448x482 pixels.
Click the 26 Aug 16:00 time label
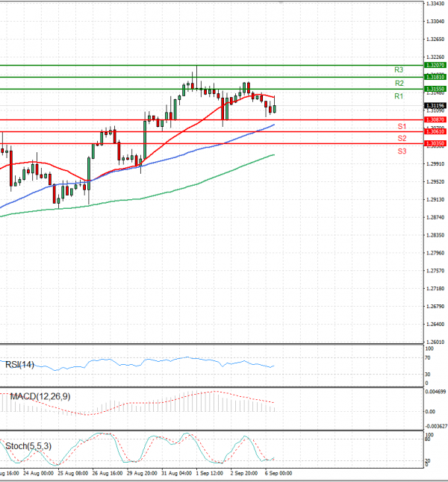tap(108, 473)
